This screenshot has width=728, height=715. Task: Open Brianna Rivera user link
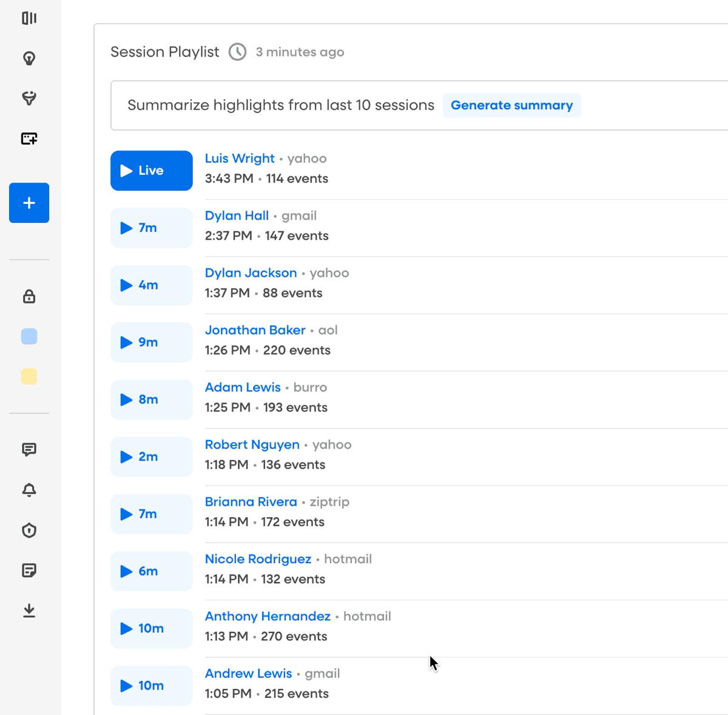pos(251,502)
